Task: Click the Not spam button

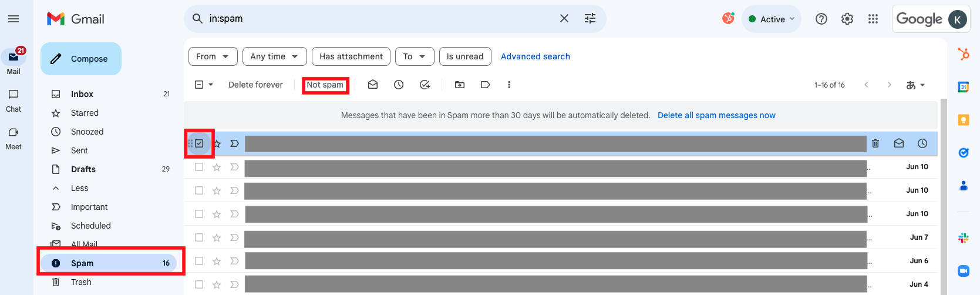Action: [325, 85]
